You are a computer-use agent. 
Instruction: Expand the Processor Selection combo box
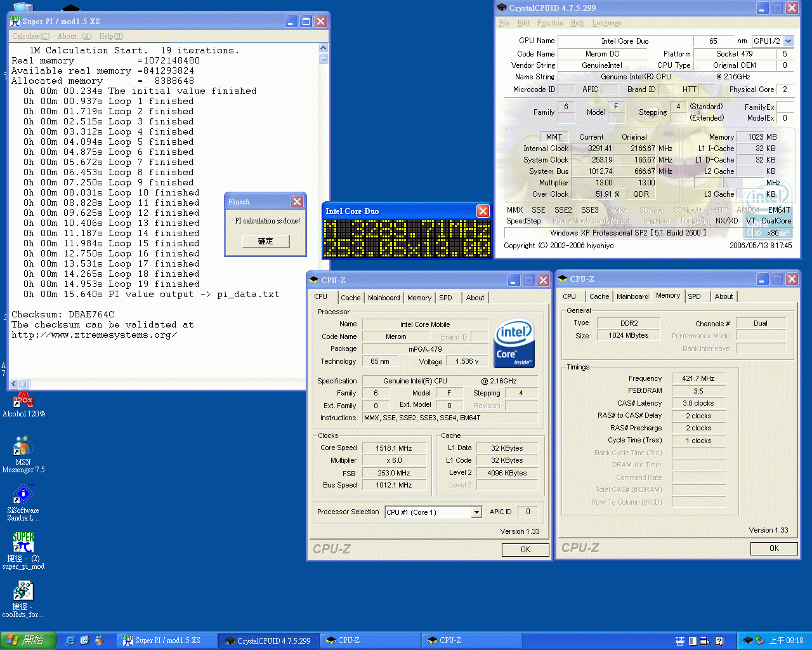[x=476, y=512]
